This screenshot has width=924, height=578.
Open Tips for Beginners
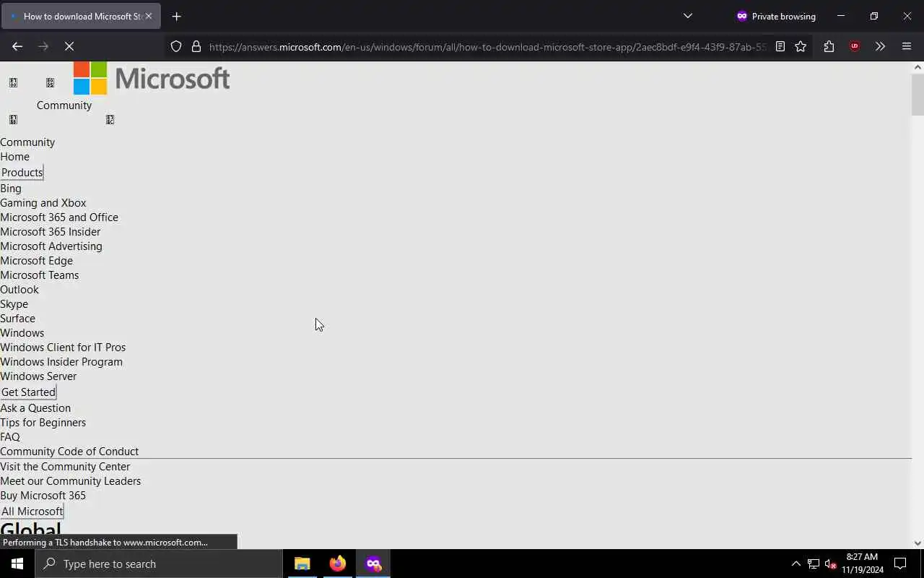pyautogui.click(x=43, y=423)
